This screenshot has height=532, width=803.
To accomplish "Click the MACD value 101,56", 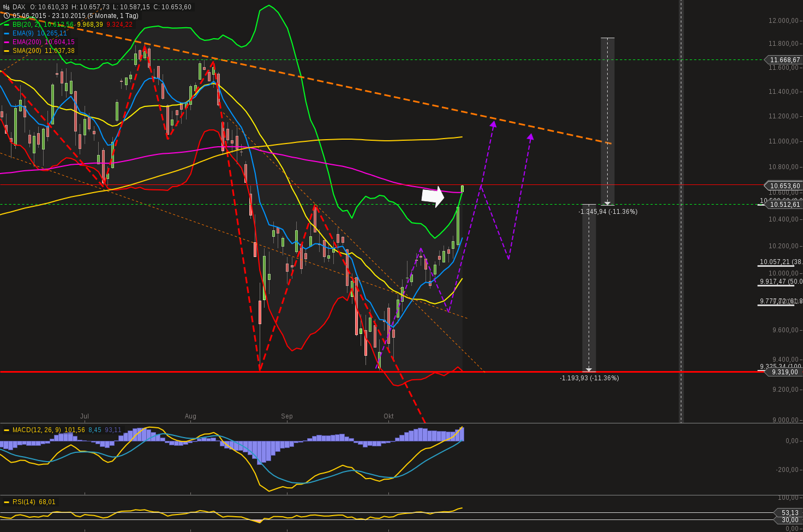I will pos(75,430).
